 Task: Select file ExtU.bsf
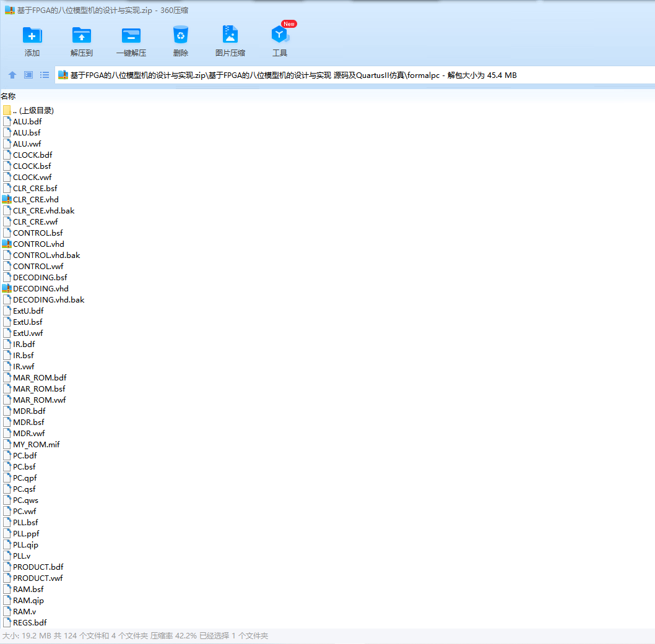(22, 322)
